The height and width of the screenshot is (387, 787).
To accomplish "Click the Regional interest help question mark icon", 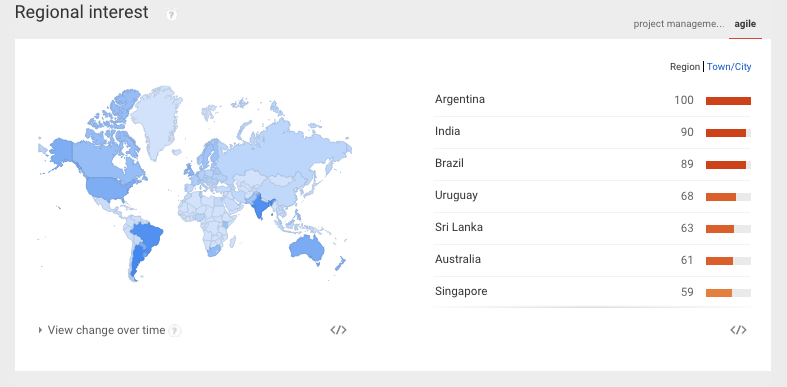I will (172, 15).
